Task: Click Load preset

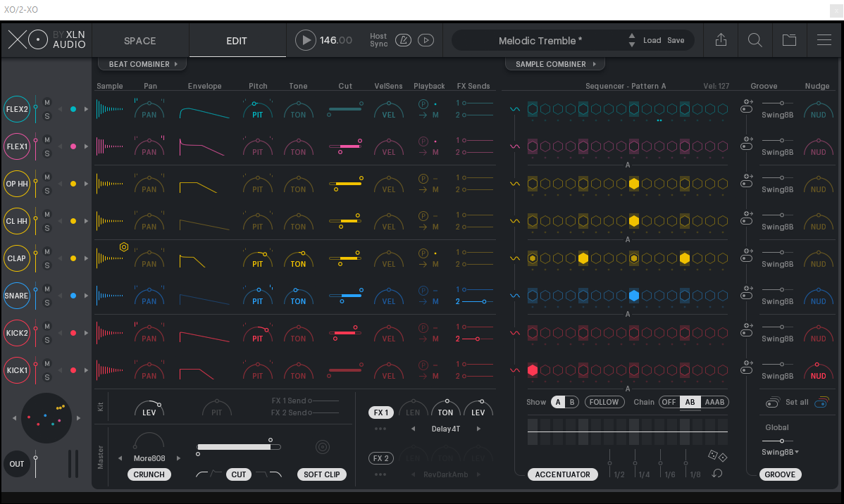Action: coord(652,40)
